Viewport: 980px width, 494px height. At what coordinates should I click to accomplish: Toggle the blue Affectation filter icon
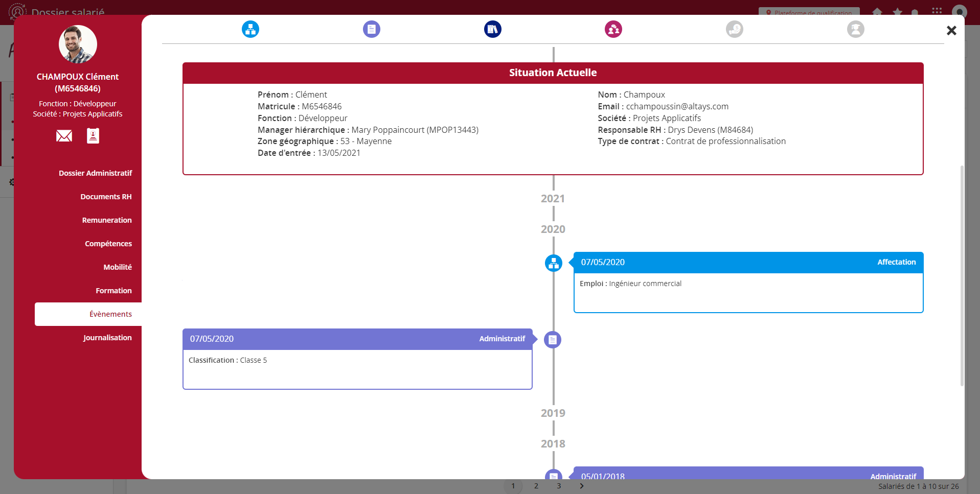(x=250, y=29)
